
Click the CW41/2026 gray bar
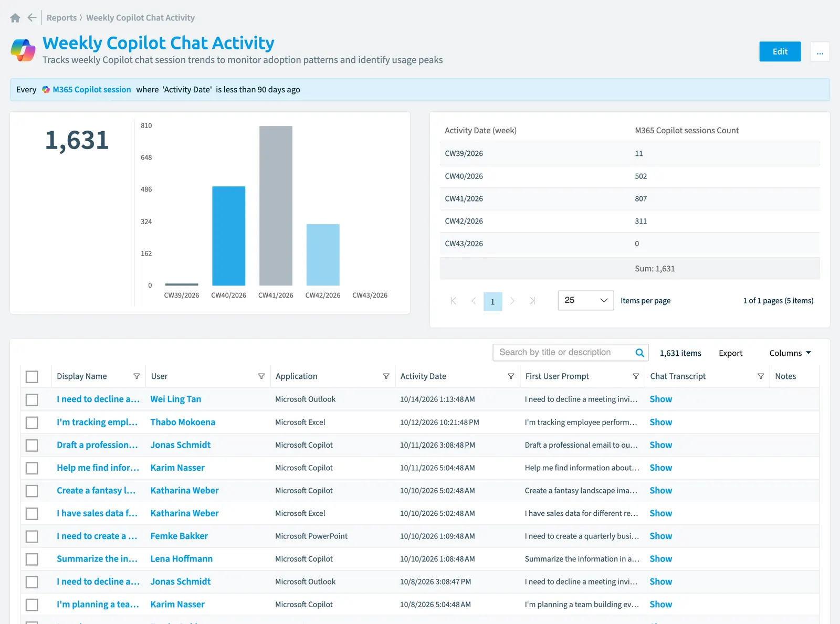(276, 206)
